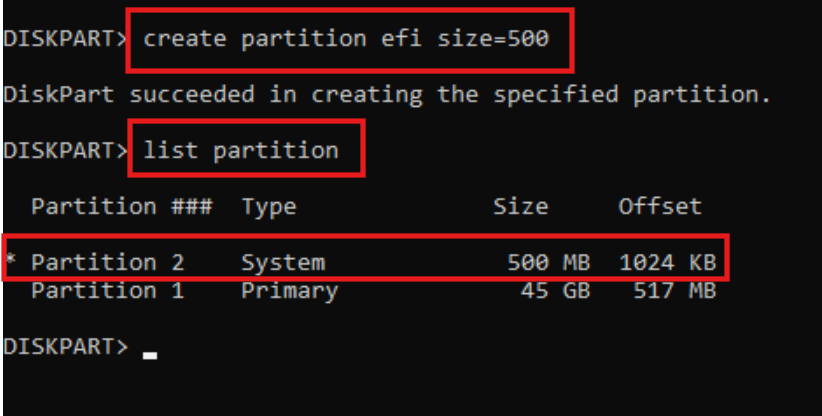Click the 'Offset' column header
Screen dimensions: 822x416
[x=660, y=207]
